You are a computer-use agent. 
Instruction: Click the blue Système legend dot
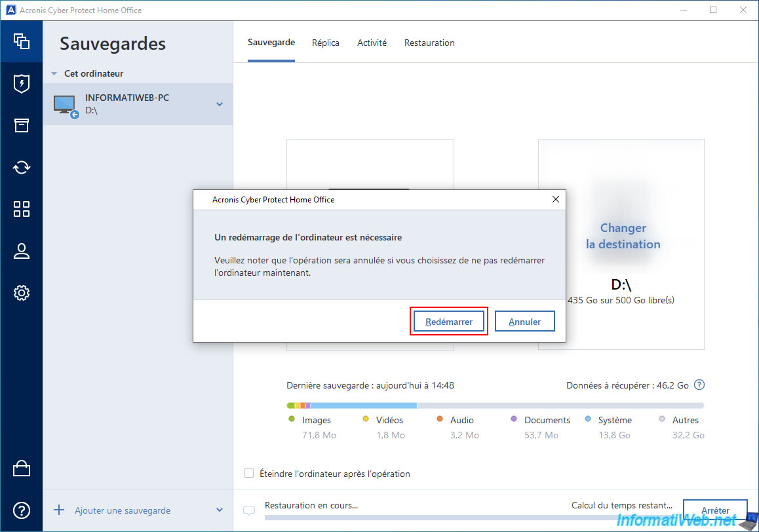[588, 419]
